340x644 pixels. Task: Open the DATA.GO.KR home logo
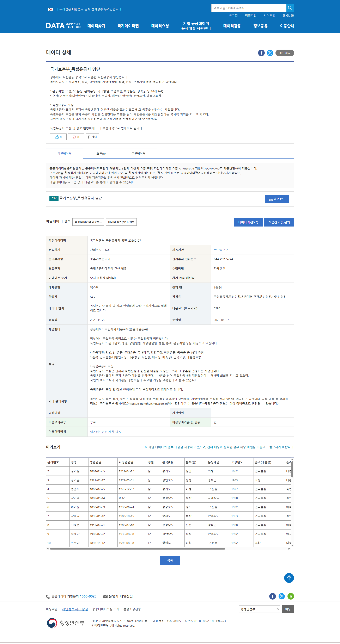(x=63, y=26)
